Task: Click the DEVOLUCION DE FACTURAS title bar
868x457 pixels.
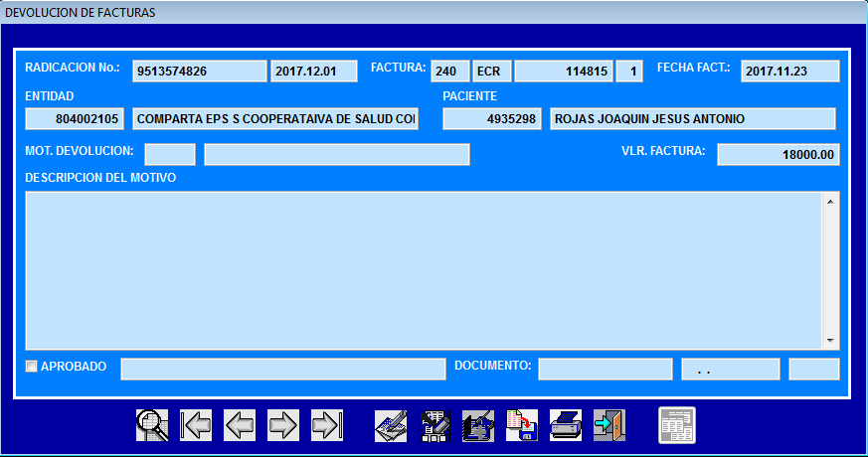Action: 434,12
